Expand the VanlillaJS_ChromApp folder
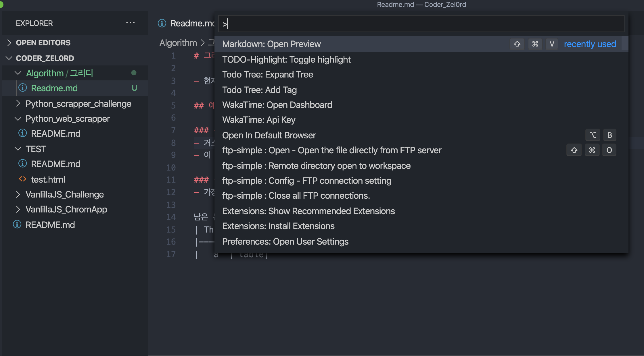 18,209
